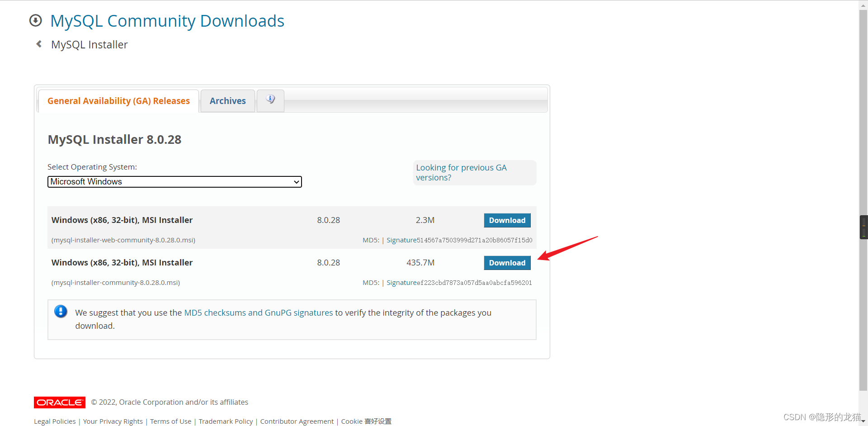Open Contributor Agreement footer link
Image resolution: width=868 pixels, height=426 pixels.
(x=297, y=421)
